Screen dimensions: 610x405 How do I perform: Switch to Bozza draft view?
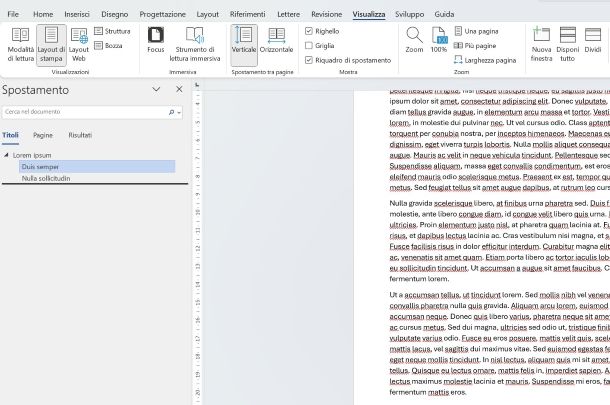pyautogui.click(x=109, y=46)
